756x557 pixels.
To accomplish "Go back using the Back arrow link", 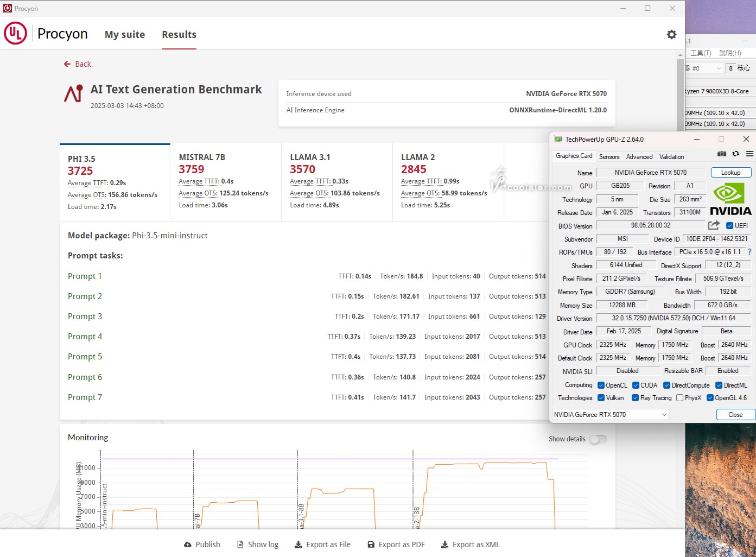I will point(77,64).
